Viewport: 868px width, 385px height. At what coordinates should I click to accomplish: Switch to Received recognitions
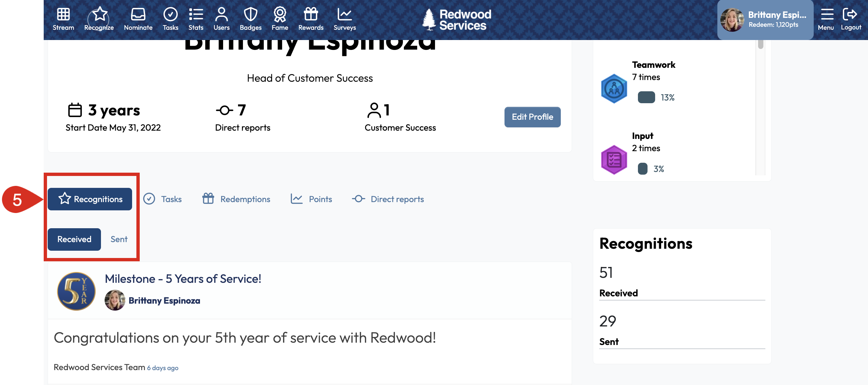point(74,239)
